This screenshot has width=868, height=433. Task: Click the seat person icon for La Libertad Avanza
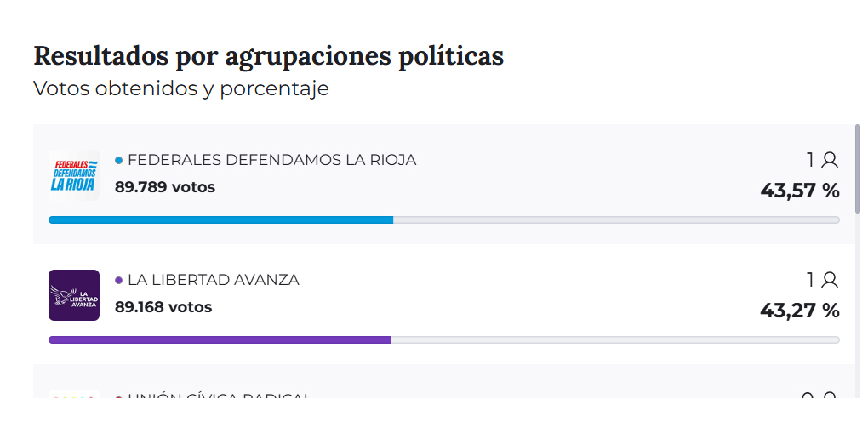(831, 280)
